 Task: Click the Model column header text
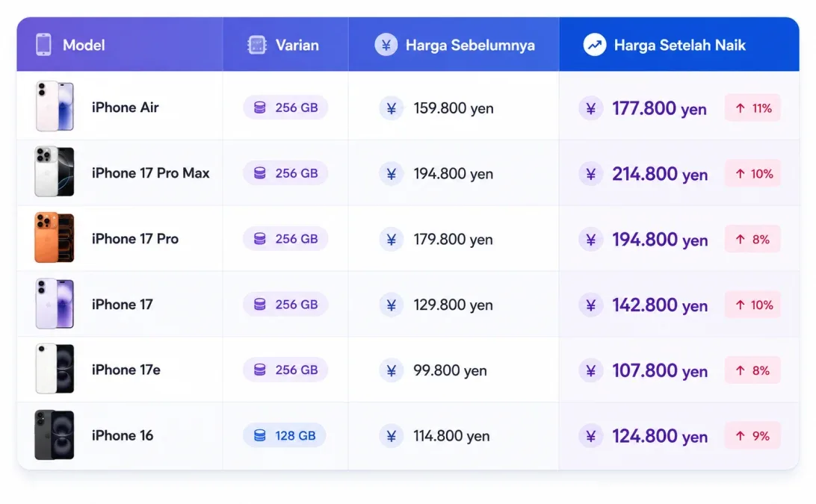[84, 46]
